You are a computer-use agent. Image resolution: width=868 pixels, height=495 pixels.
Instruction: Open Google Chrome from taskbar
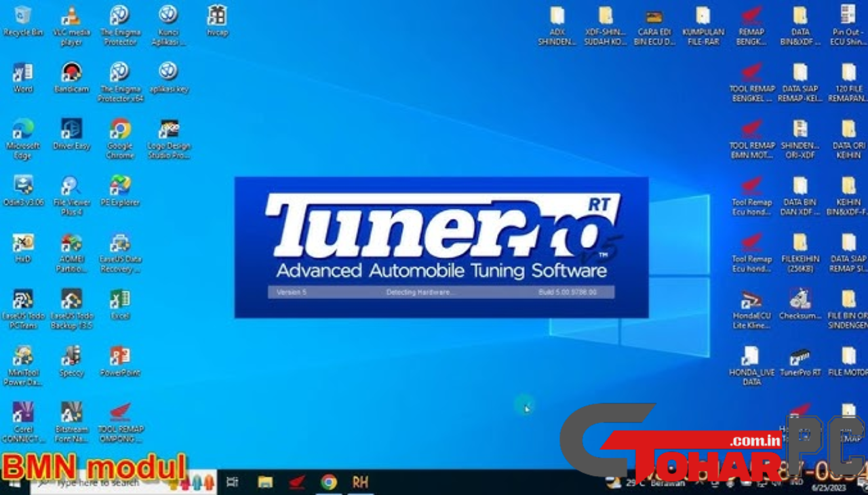pyautogui.click(x=329, y=482)
